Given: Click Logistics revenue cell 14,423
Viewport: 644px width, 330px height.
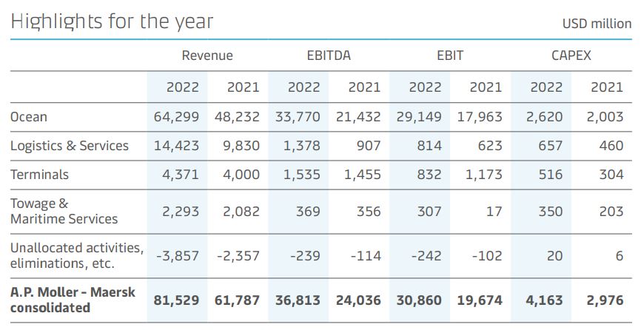Looking at the screenshot, I should [x=177, y=146].
